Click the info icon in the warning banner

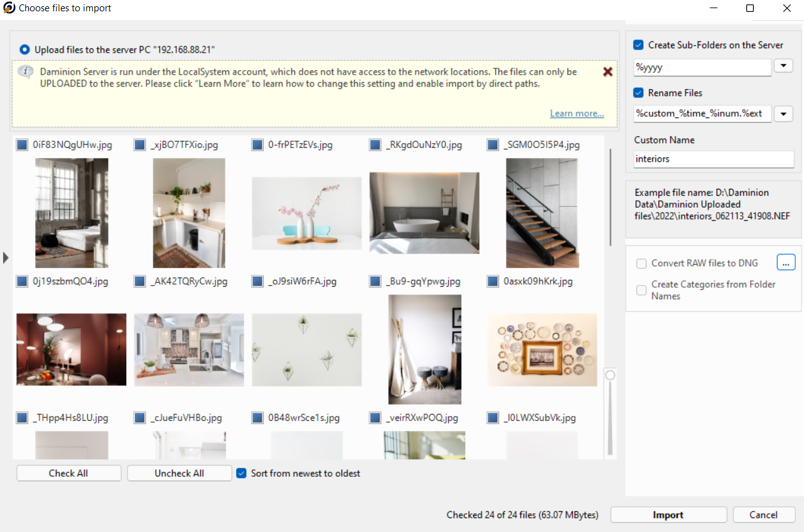tap(26, 72)
